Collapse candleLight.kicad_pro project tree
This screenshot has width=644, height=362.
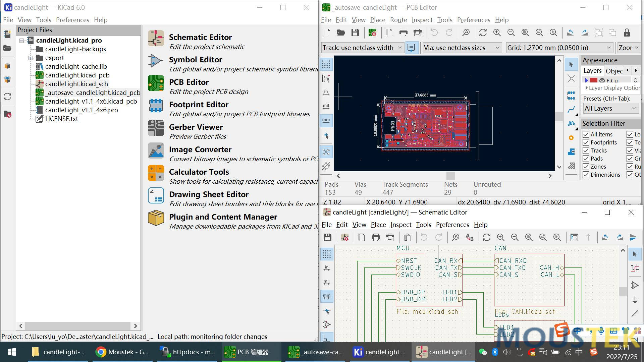point(21,41)
